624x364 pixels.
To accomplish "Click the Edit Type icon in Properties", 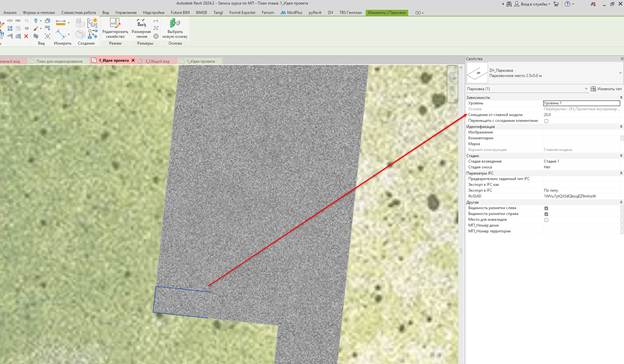I will pyautogui.click(x=593, y=89).
